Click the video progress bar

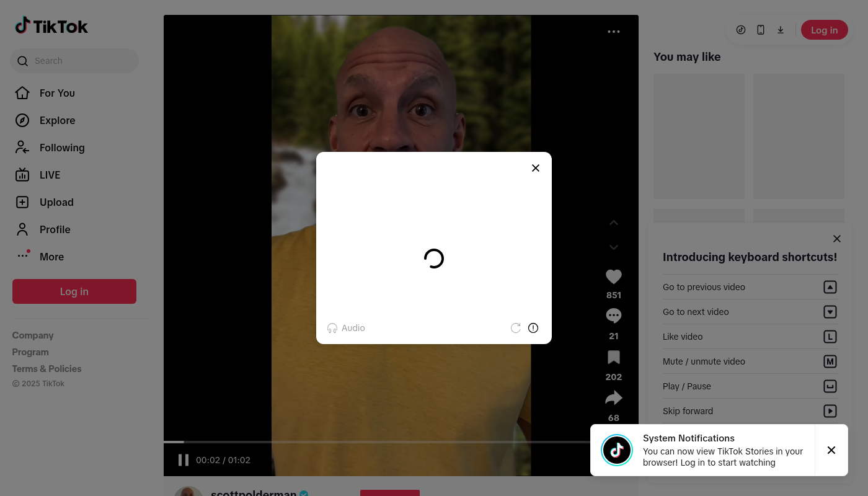click(x=372, y=442)
